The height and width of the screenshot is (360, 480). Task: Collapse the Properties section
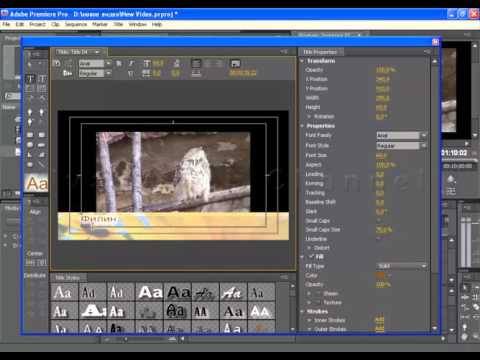pos(302,126)
